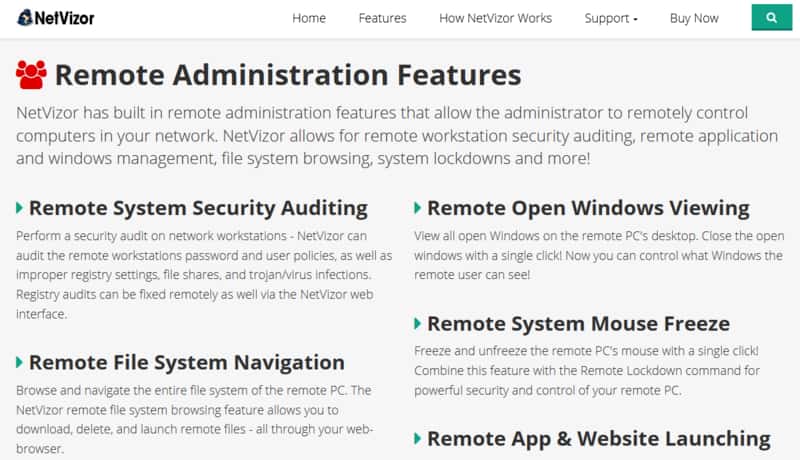Click the NetVizor logo
Image resolution: width=800 pixels, height=460 pixels.
tap(56, 18)
